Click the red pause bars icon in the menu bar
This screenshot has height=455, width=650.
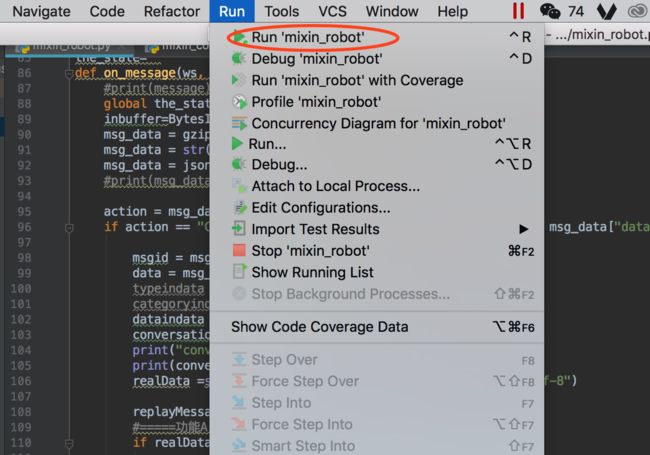[x=518, y=11]
